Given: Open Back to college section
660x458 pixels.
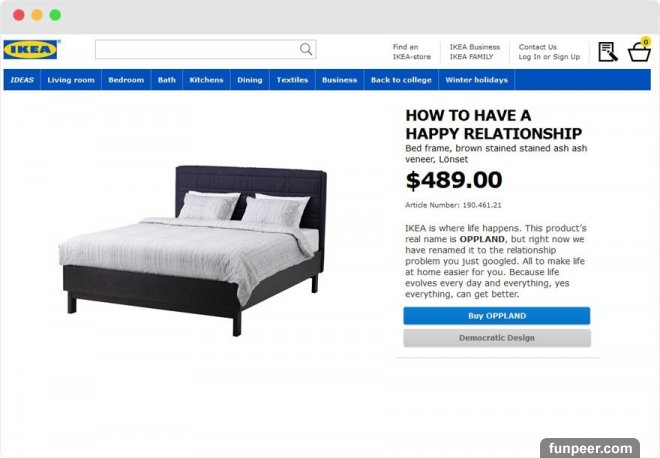Looking at the screenshot, I should (x=401, y=80).
